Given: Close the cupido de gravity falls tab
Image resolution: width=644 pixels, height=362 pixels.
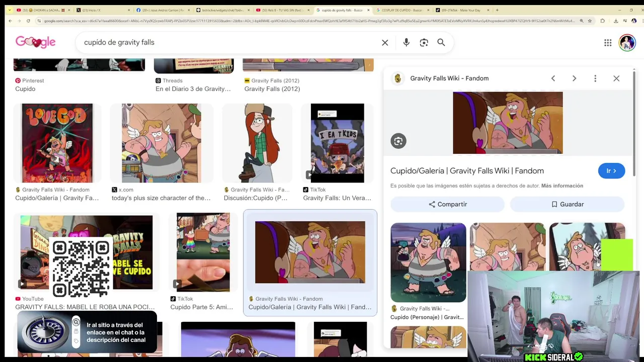Looking at the screenshot, I should point(369,10).
